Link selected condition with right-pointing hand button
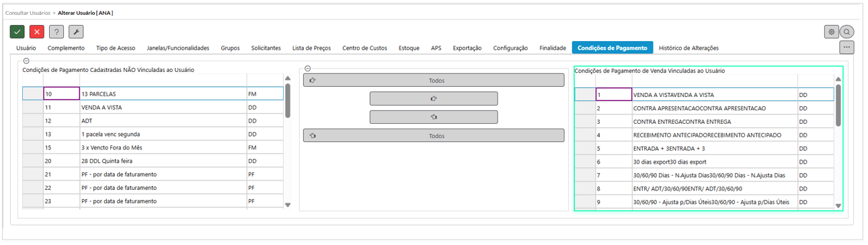The image size is (868, 245). [434, 98]
